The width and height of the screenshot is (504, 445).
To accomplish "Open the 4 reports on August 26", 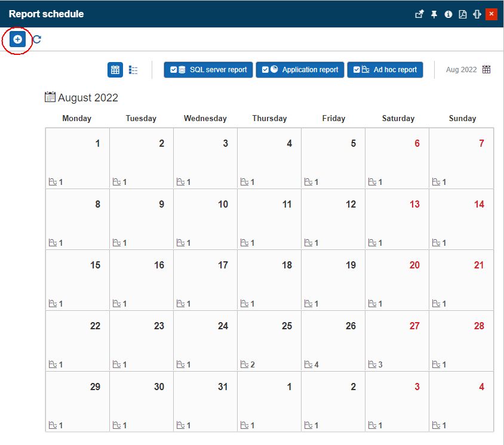I will (311, 364).
